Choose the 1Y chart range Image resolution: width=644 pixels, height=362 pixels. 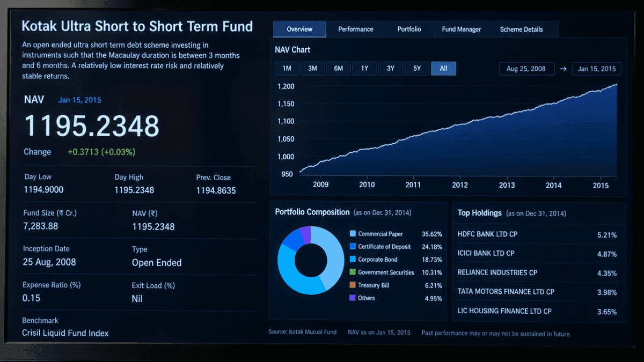364,68
